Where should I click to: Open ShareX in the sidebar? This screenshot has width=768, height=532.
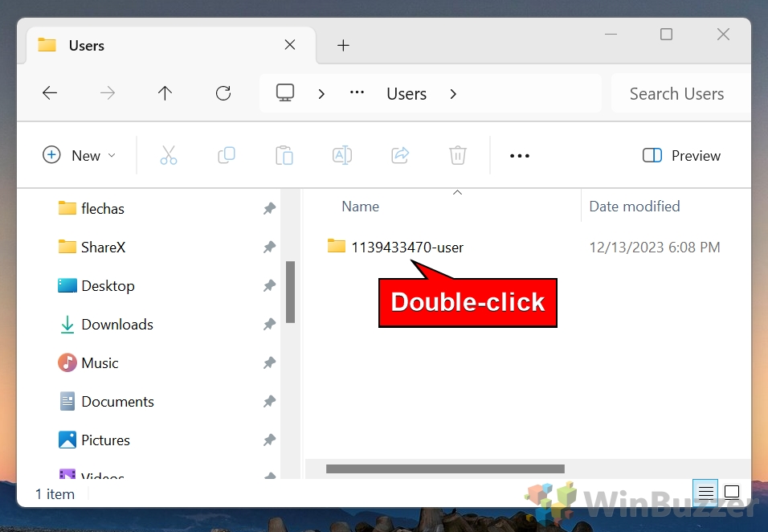pyautogui.click(x=103, y=248)
